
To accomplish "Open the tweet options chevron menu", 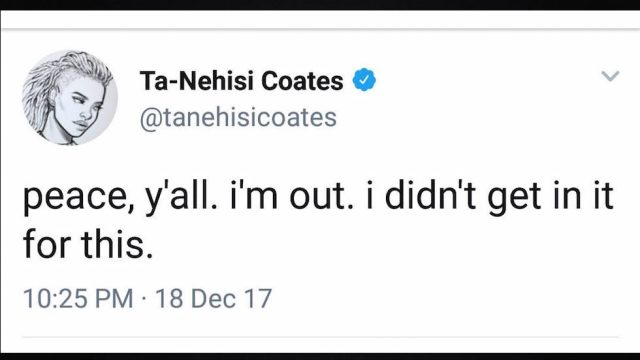I will pyautogui.click(x=610, y=76).
